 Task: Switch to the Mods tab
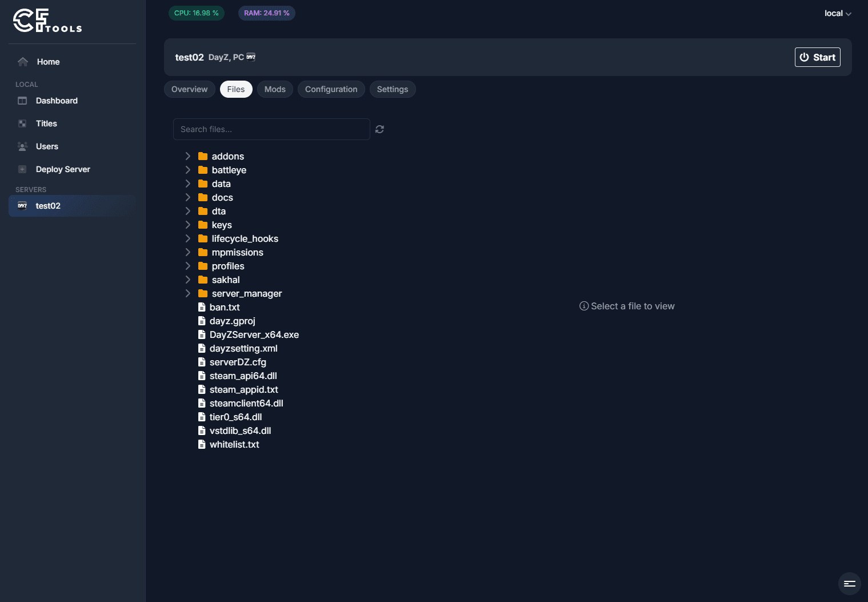coord(275,89)
